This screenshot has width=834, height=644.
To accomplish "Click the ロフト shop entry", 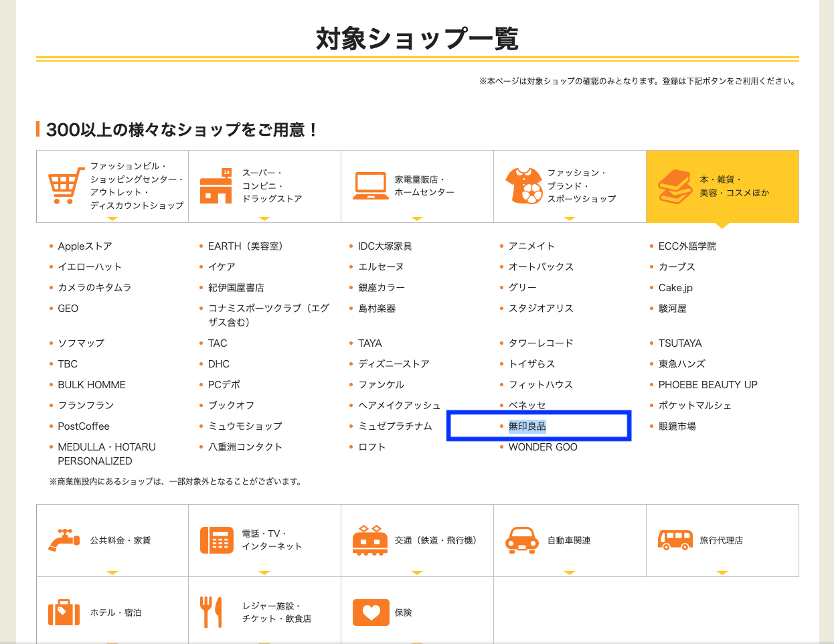I will point(372,447).
